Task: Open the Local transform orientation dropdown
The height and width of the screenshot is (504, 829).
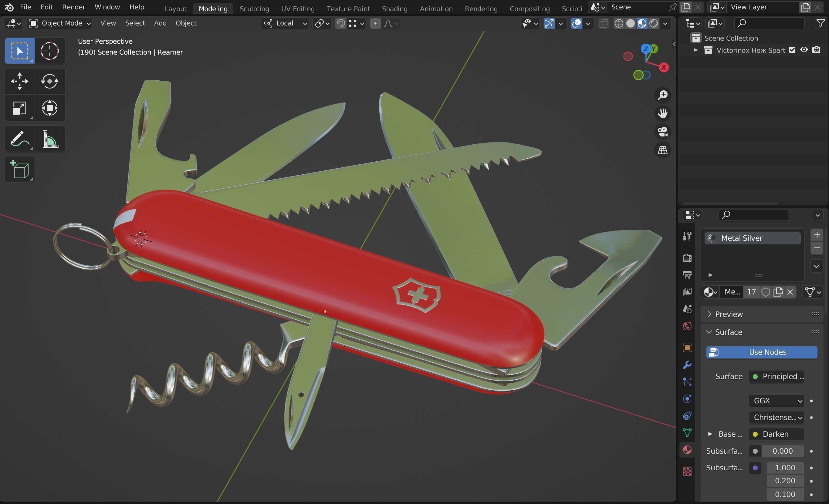Action: tap(285, 23)
